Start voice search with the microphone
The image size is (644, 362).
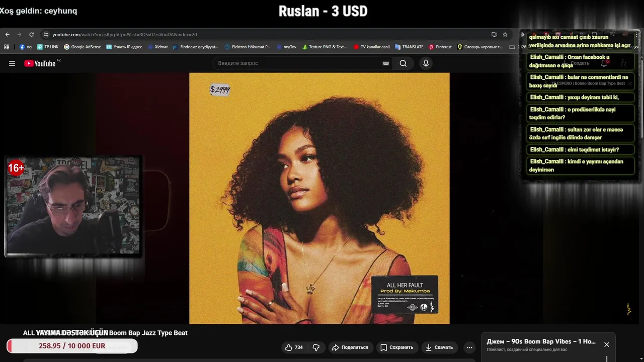click(426, 63)
